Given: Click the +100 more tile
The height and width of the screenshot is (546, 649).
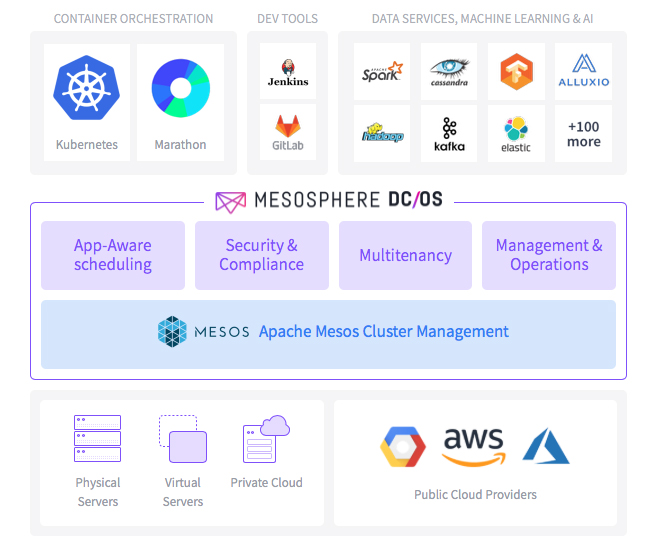Looking at the screenshot, I should tap(584, 133).
